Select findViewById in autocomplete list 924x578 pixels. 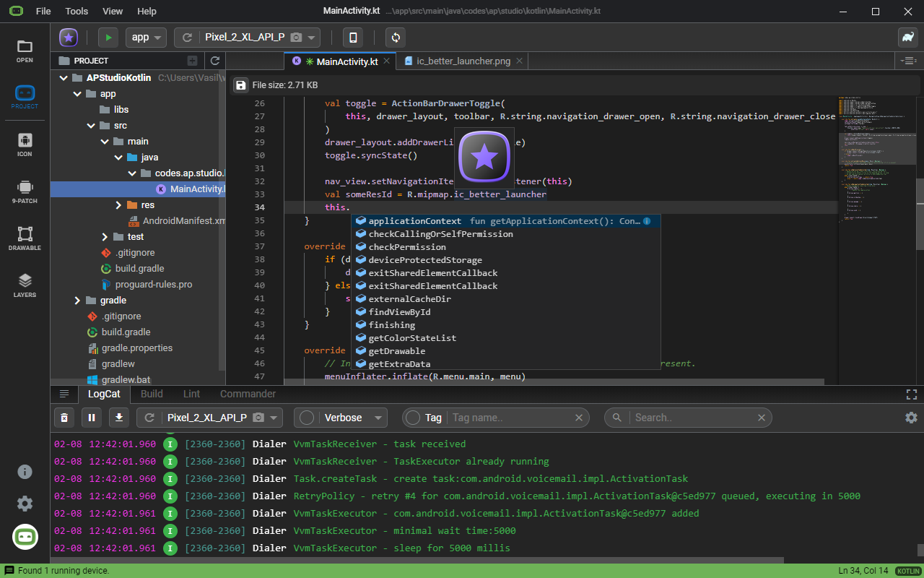click(x=505, y=312)
